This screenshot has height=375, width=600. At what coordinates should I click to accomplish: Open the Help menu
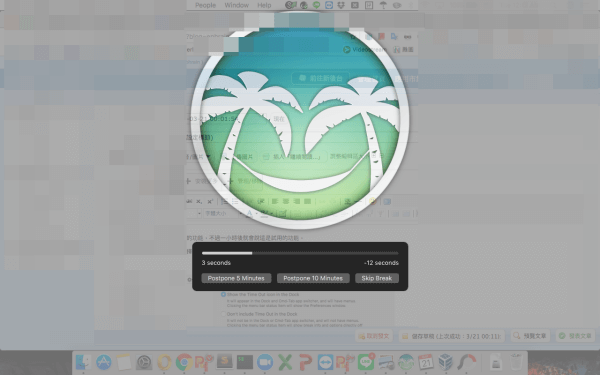tap(264, 5)
